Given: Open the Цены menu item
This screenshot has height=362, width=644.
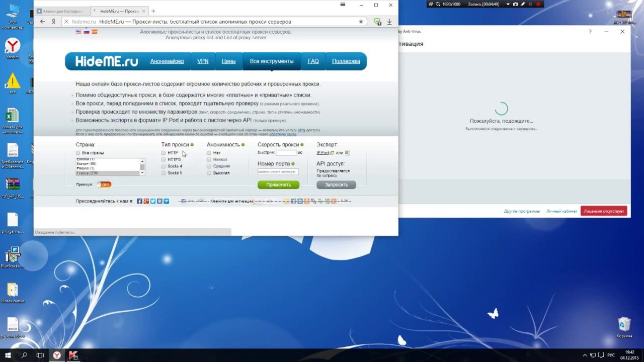Looking at the screenshot, I should coord(228,61).
